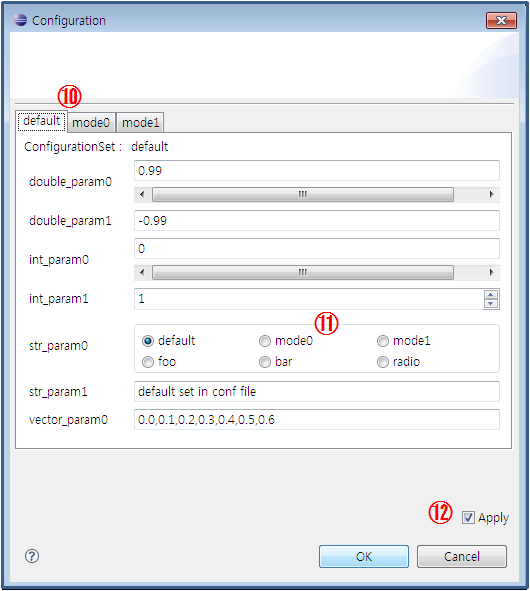Image resolution: width=530 pixels, height=591 pixels.
Task: Focus the str_param1 text field
Action: [x=317, y=392]
